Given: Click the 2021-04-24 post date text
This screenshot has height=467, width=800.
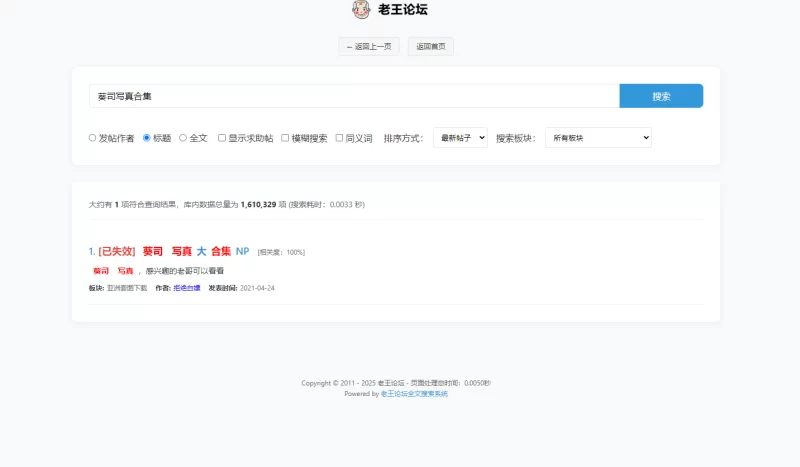Looking at the screenshot, I should (x=257, y=288).
